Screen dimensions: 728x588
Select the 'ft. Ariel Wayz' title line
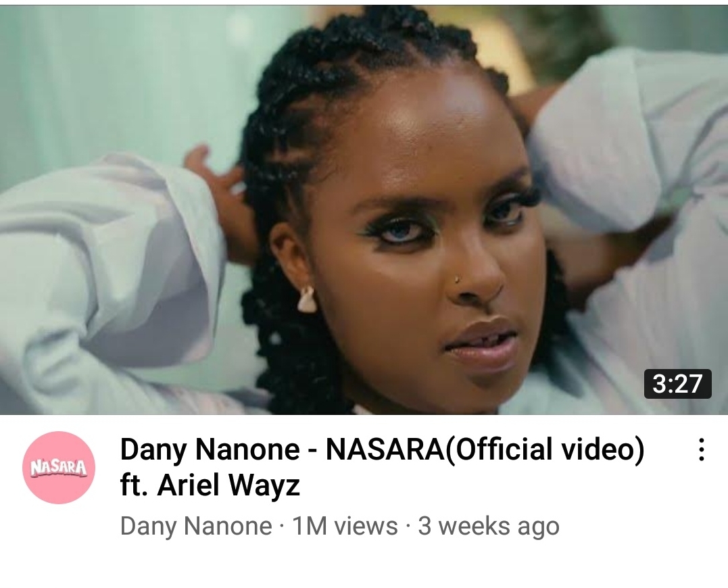210,485
